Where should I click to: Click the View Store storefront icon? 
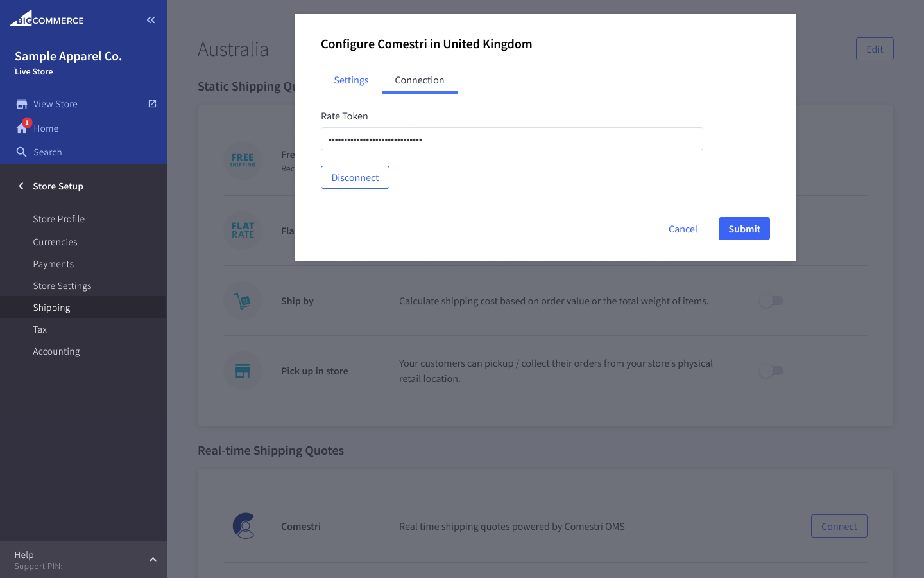pos(22,104)
